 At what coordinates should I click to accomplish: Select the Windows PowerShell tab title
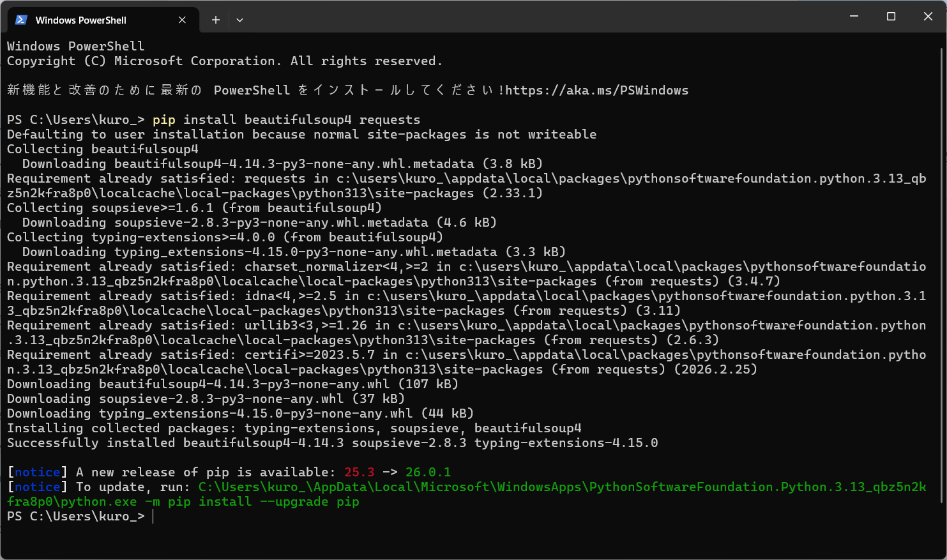80,20
